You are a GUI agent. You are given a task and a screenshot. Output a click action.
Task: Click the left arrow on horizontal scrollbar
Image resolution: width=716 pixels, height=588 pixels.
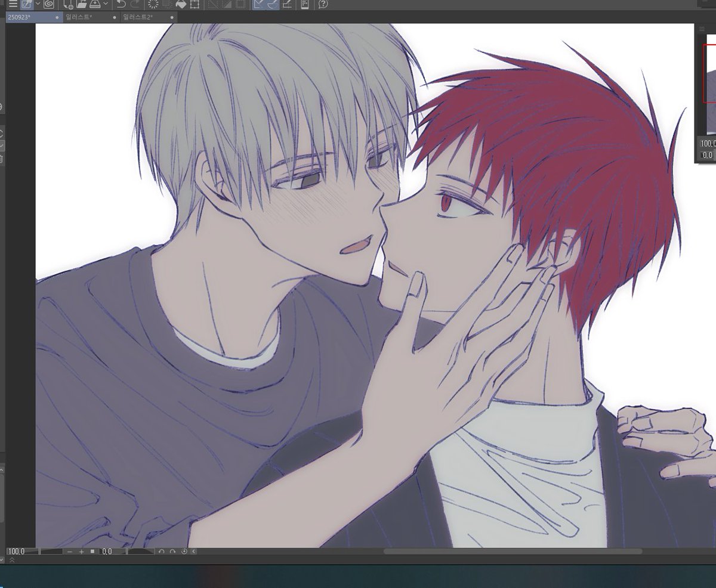194,552
